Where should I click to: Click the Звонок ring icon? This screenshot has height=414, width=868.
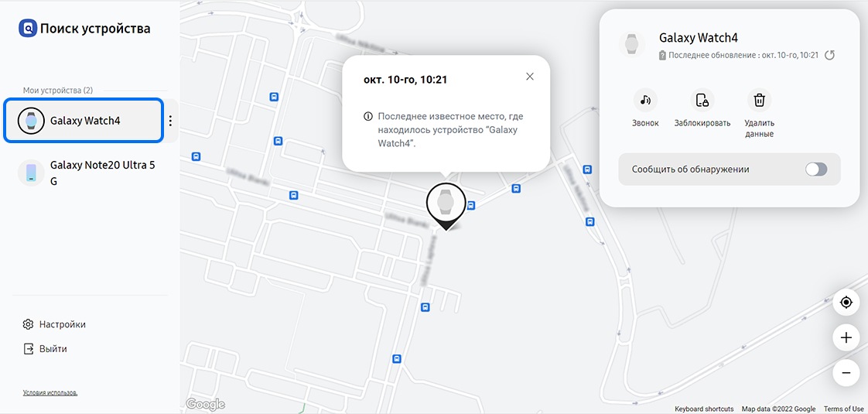coord(645,100)
